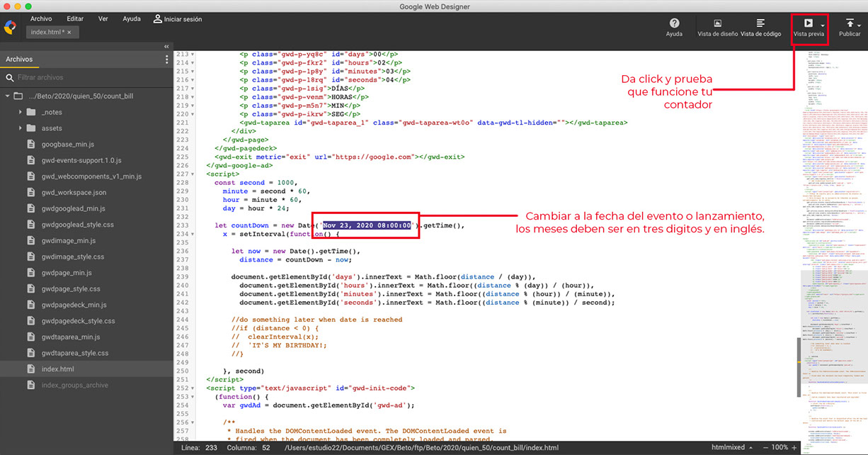Zoom in with the plus icon
The image size is (868, 455).
tap(796, 448)
